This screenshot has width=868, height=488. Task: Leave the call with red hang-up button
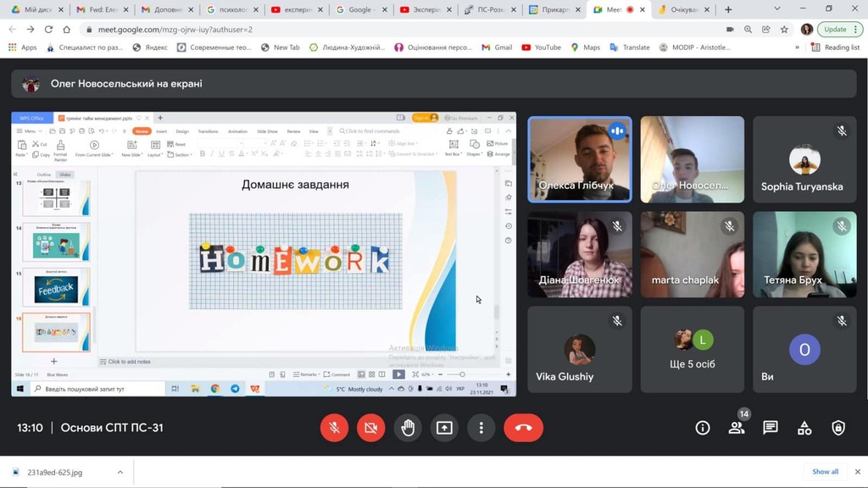[x=523, y=428]
